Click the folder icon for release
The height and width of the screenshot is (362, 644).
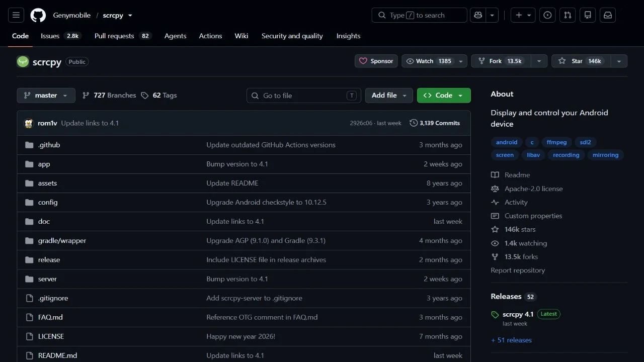(29, 260)
